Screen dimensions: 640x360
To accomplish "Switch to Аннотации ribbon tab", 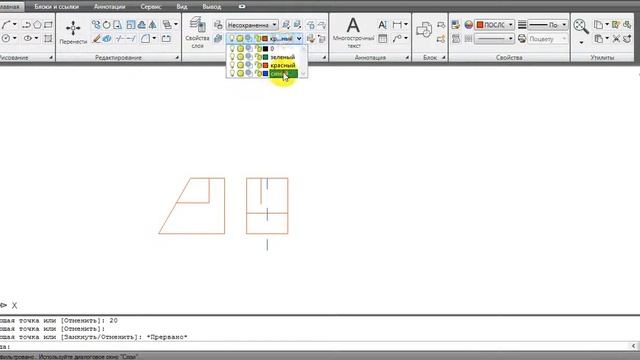I will (x=109, y=7).
